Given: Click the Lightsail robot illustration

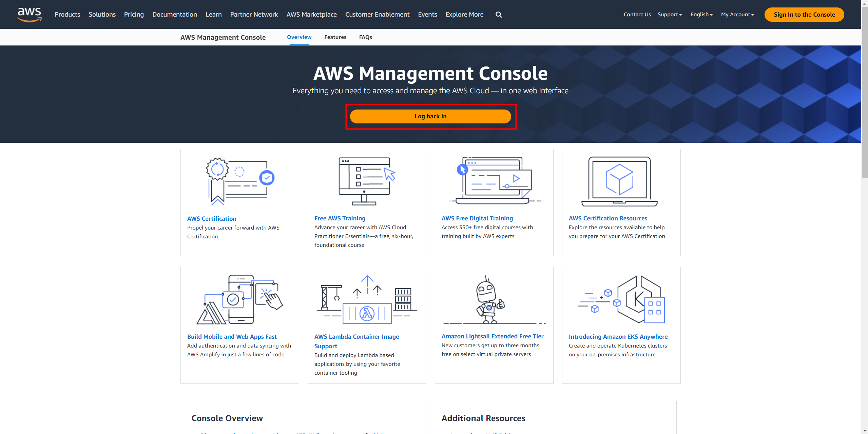Looking at the screenshot, I should tap(494, 299).
